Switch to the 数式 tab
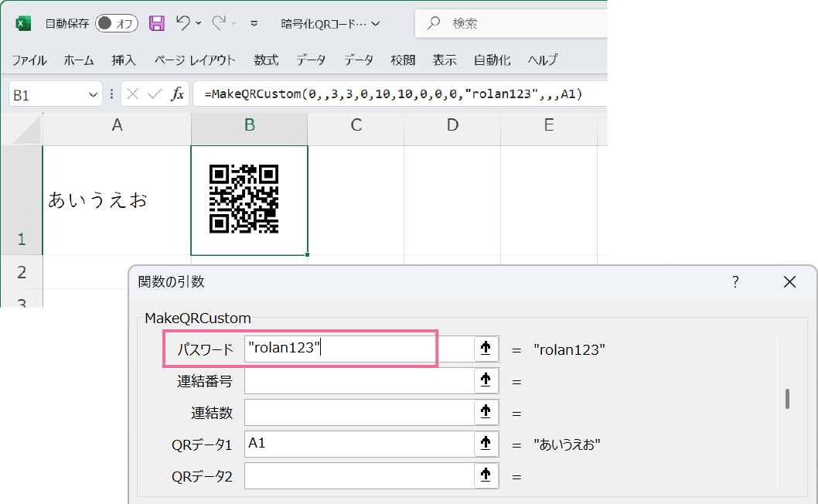 (x=266, y=60)
